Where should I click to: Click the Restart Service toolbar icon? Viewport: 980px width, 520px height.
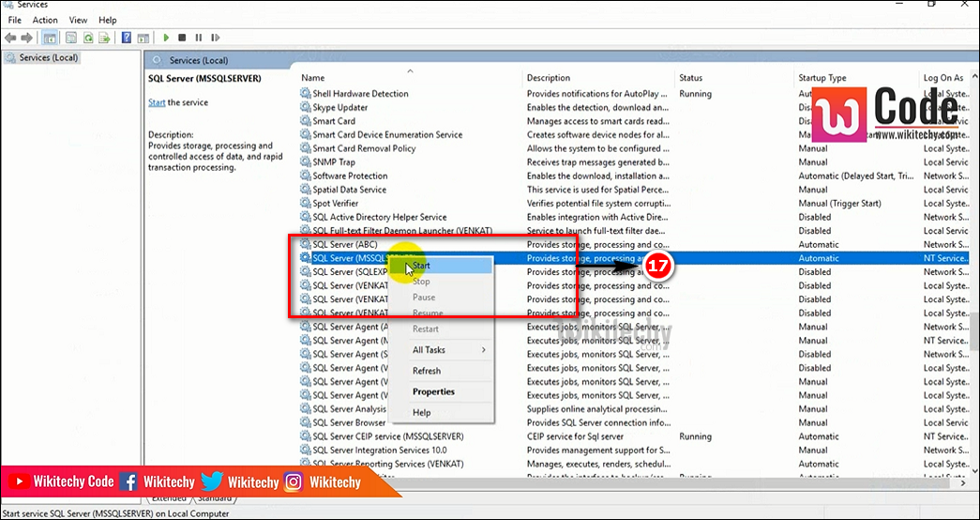(x=215, y=38)
